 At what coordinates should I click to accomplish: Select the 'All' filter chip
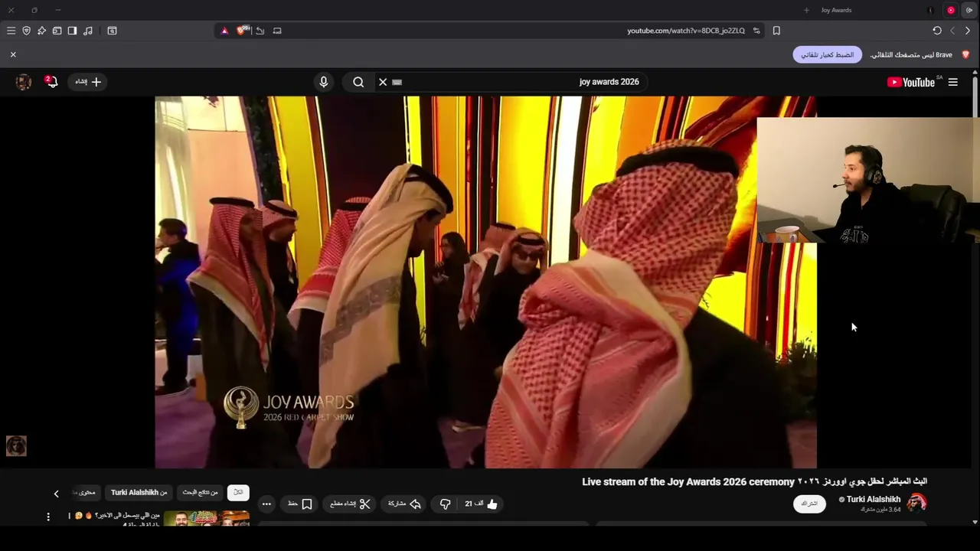coord(238,493)
